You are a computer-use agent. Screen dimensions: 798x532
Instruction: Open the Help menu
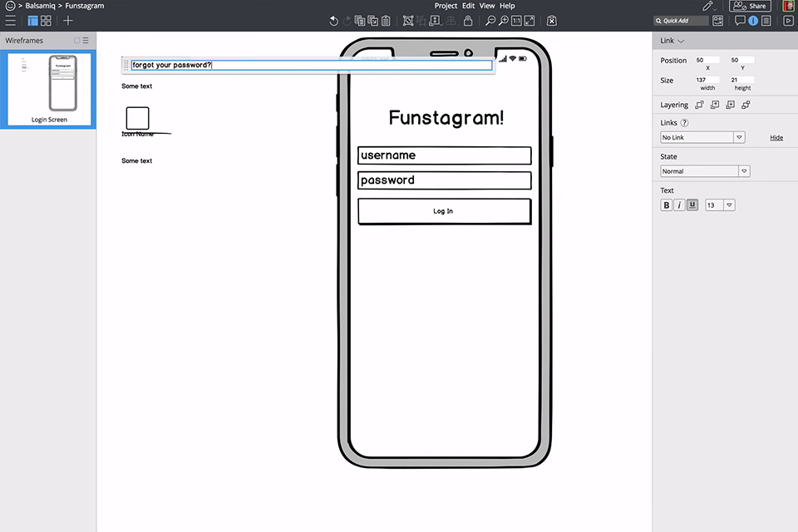(x=507, y=6)
